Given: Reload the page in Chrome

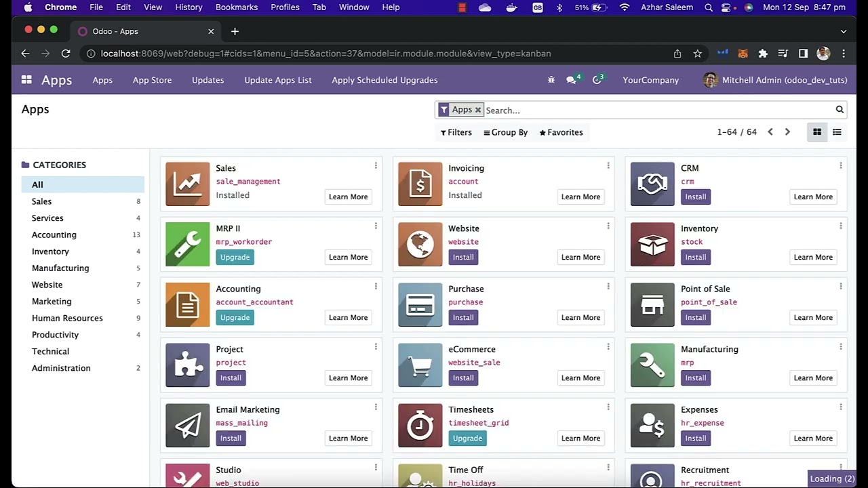Looking at the screenshot, I should pyautogui.click(x=66, y=54).
